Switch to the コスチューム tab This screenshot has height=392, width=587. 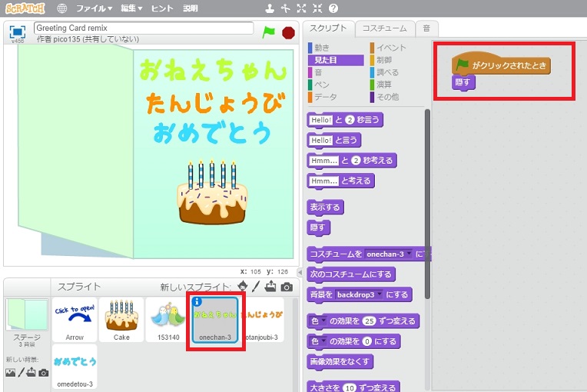coord(384,28)
